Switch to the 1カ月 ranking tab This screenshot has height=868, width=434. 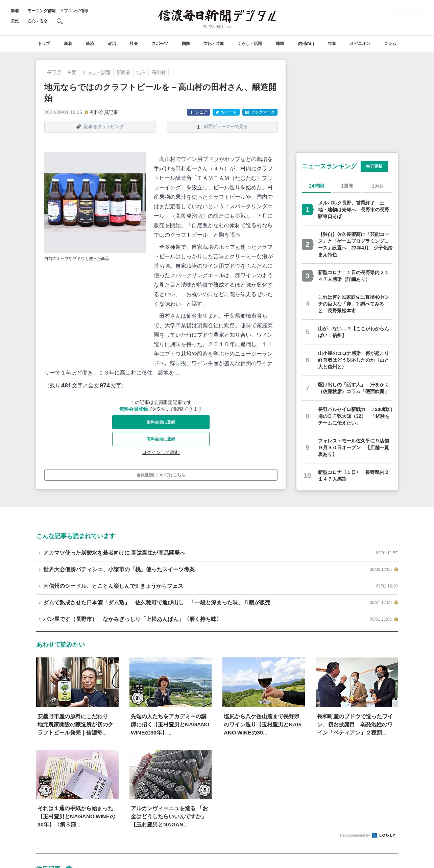pos(378,186)
